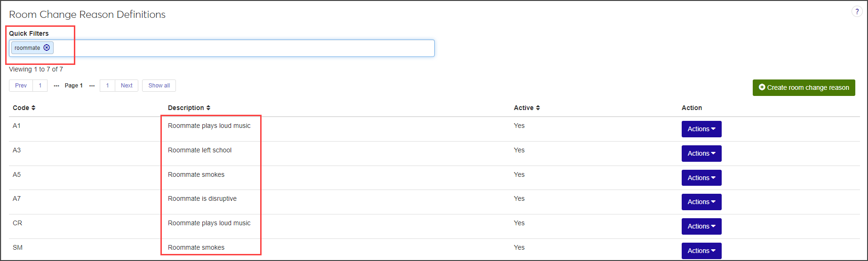This screenshot has height=261, width=868.
Task: Click the Roommate left school description
Action: tap(199, 150)
